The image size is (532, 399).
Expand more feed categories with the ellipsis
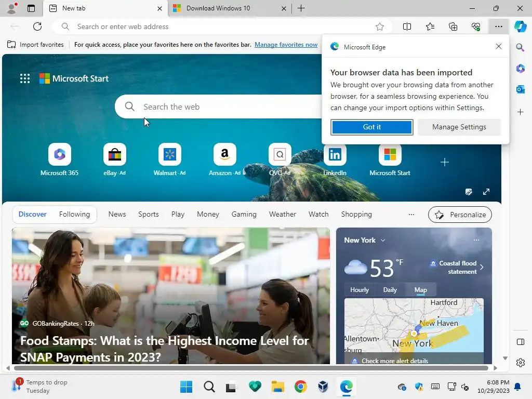click(411, 215)
